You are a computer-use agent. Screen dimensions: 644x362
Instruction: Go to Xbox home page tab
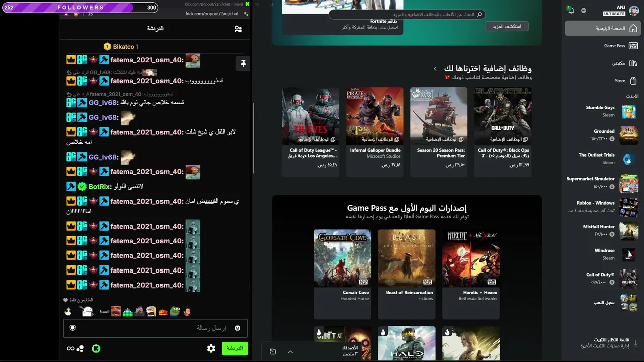point(602,28)
